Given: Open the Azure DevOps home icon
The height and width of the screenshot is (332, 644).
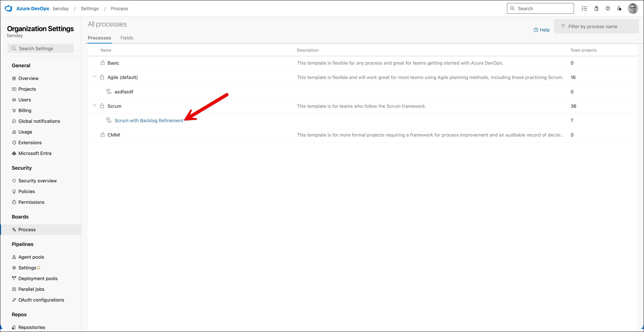Looking at the screenshot, I should tap(8, 8).
